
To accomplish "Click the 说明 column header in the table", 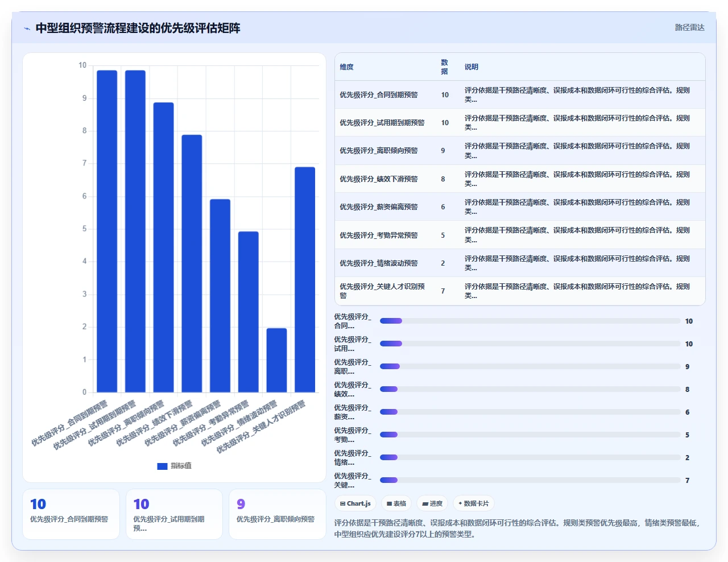I will 471,67.
